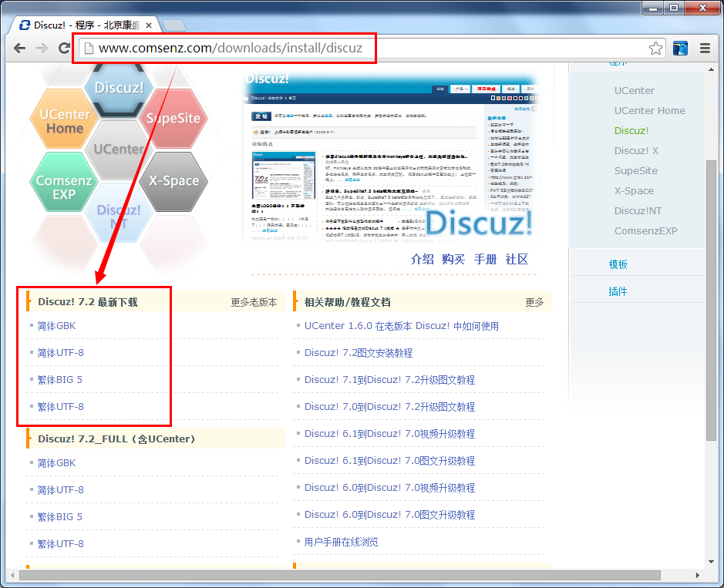Image resolution: width=724 pixels, height=588 pixels.
Task: Download 7.2_FULL 简体UTF-8 package
Action: point(60,489)
